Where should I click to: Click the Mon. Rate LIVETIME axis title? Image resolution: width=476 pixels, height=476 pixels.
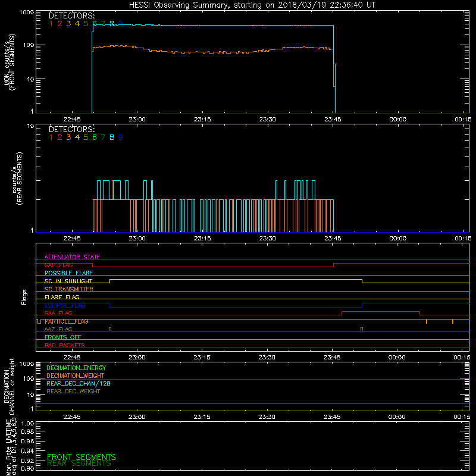pos(11,448)
